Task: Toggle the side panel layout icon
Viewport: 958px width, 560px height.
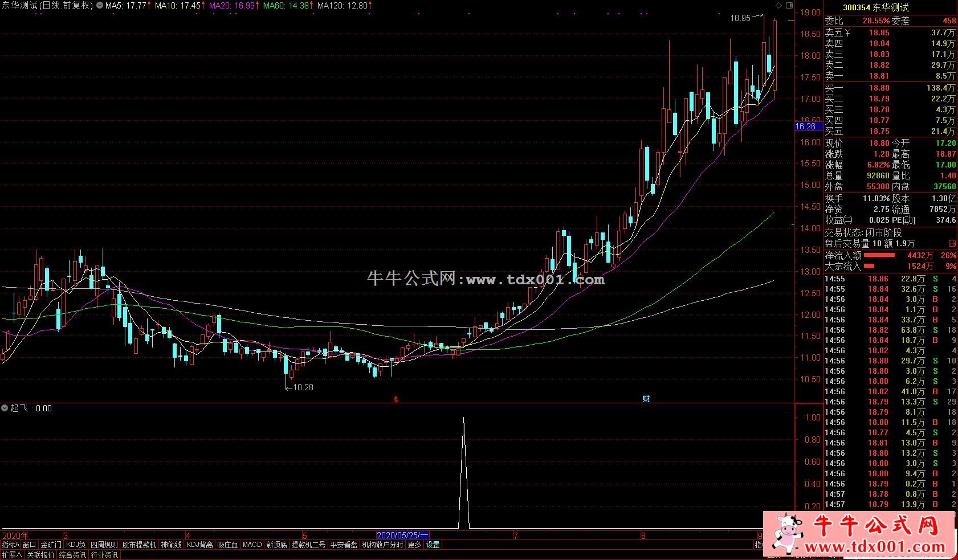Action: coord(789,5)
